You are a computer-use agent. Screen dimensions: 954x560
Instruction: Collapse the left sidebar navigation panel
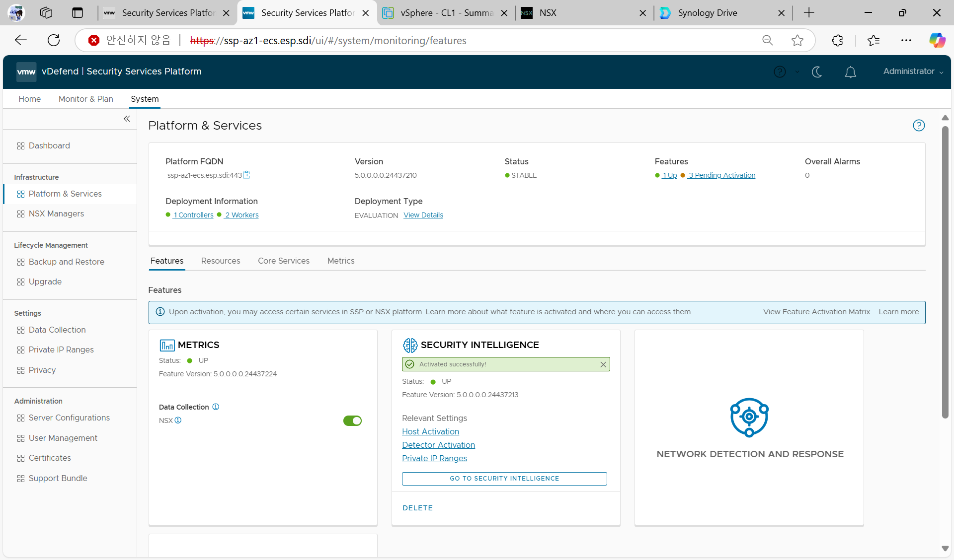pyautogui.click(x=127, y=119)
